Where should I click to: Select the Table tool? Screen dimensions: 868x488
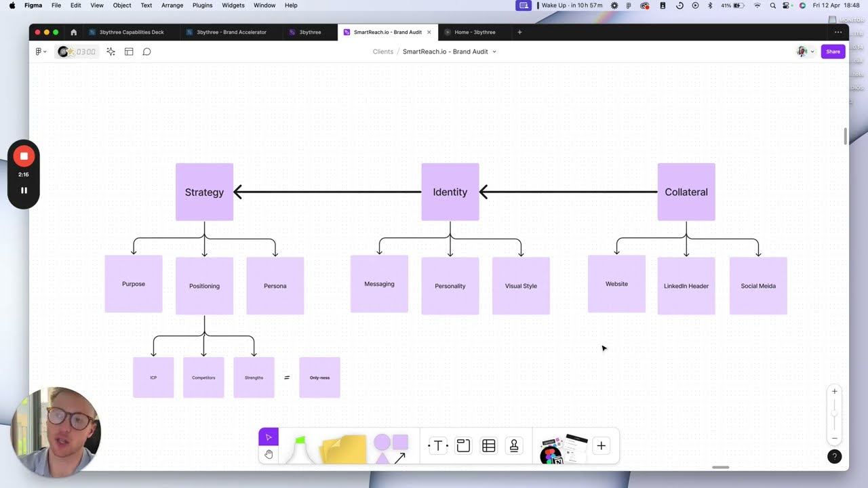[488, 446]
